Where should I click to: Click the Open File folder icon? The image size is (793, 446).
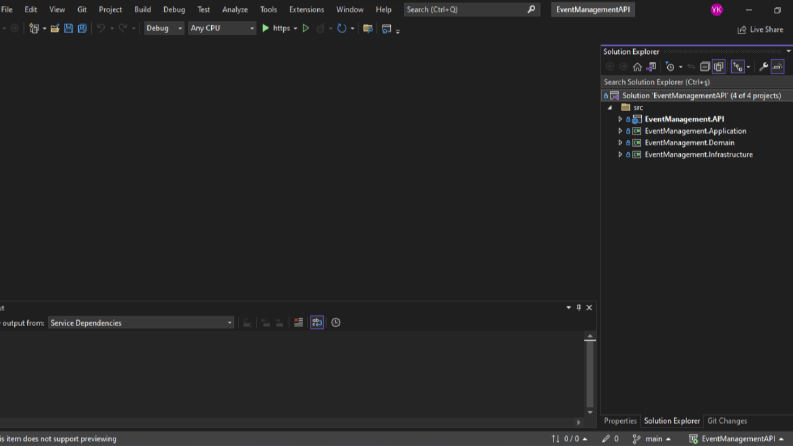click(x=55, y=28)
